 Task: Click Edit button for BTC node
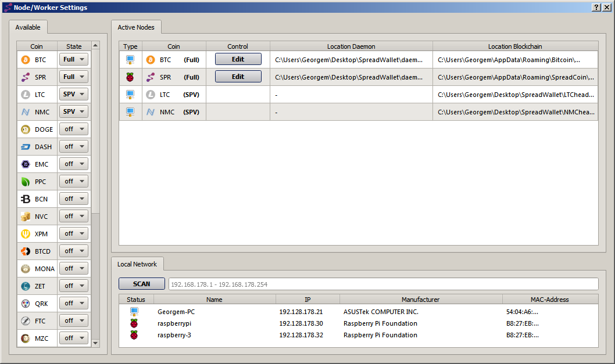click(238, 59)
